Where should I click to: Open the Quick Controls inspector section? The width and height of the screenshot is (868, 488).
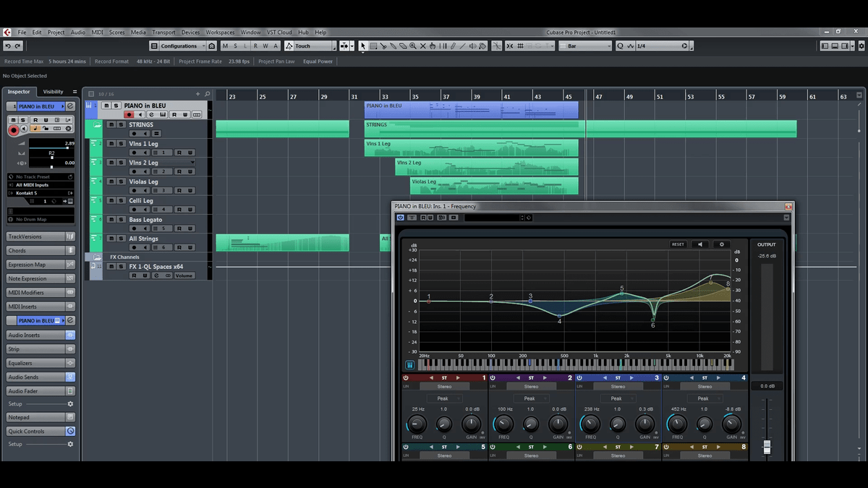tap(41, 431)
